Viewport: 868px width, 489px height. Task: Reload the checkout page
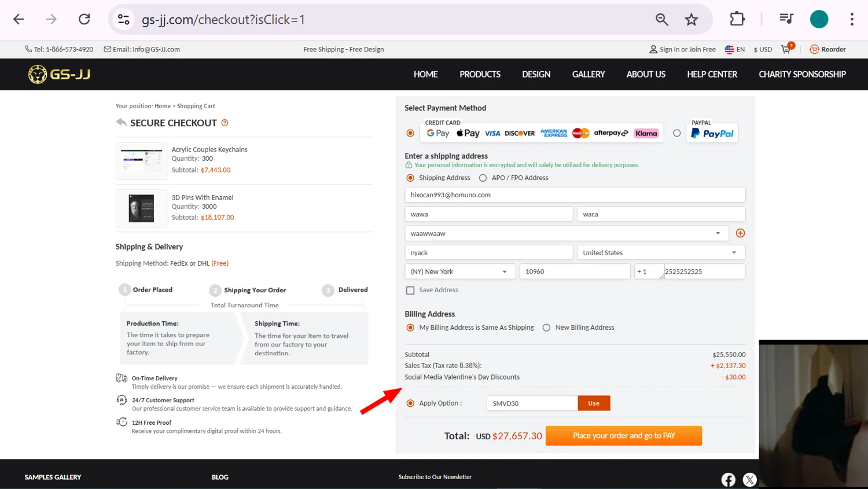click(84, 19)
